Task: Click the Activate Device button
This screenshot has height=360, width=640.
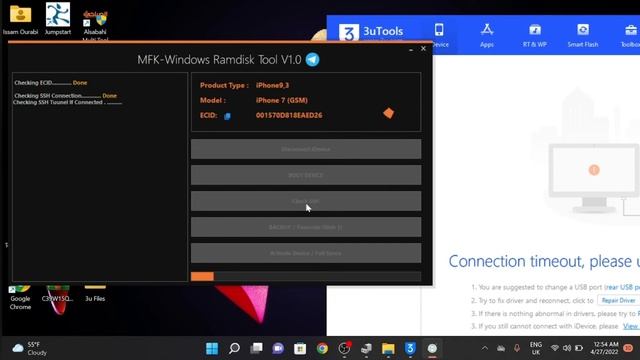Action: pos(306,253)
